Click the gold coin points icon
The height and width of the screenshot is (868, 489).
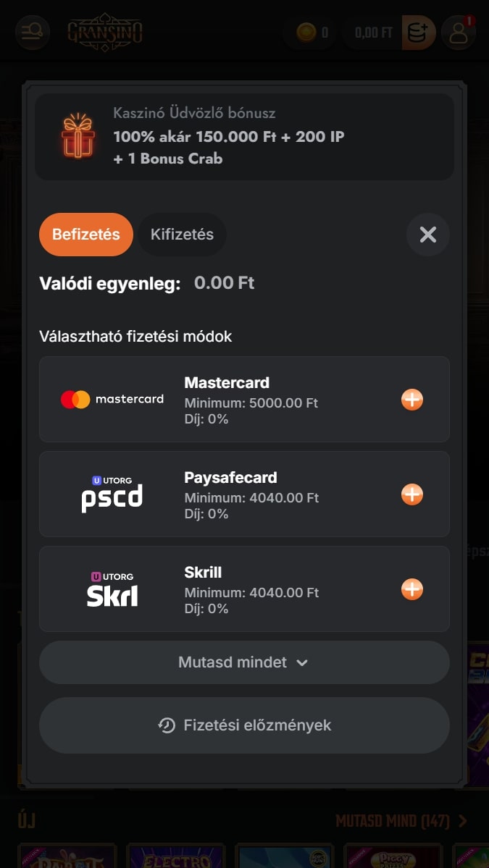coord(306,33)
